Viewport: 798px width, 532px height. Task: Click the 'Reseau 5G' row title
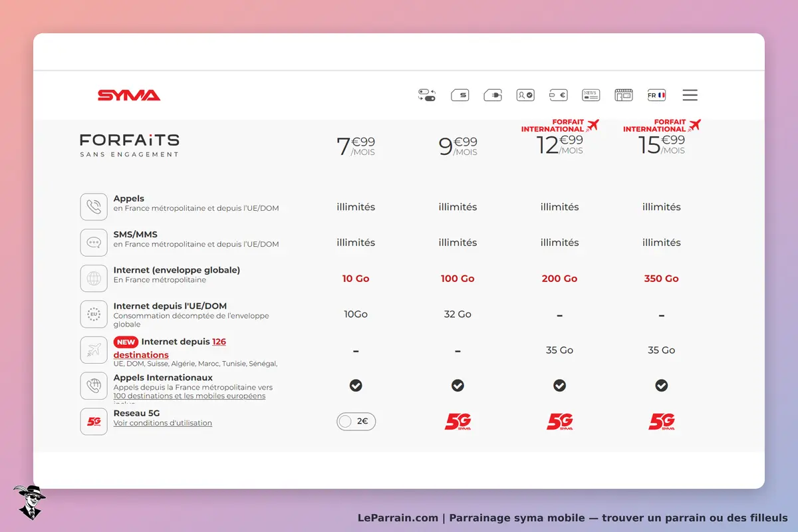tap(137, 413)
